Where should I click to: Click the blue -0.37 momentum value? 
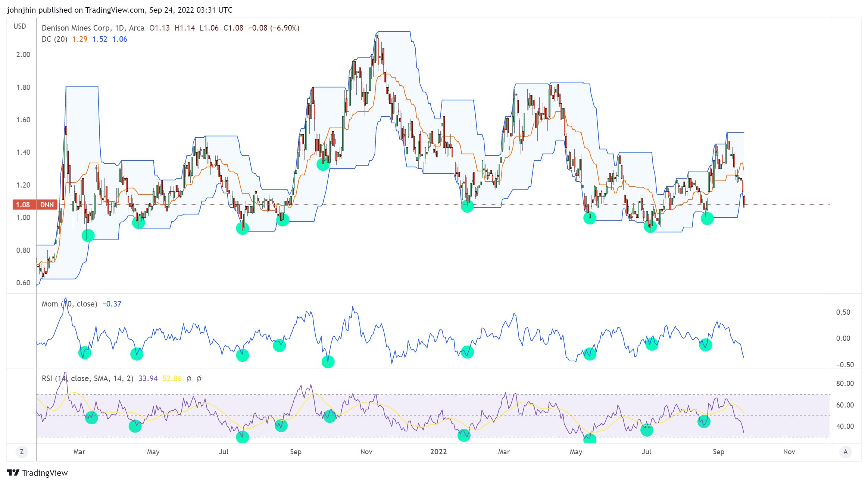click(x=112, y=304)
